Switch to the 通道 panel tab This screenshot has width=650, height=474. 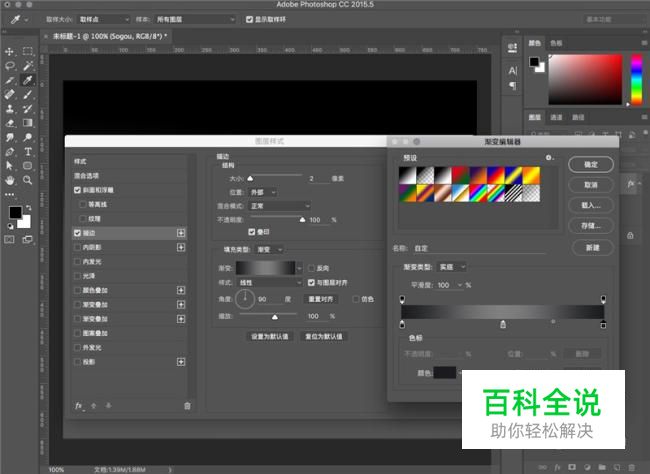[556, 117]
